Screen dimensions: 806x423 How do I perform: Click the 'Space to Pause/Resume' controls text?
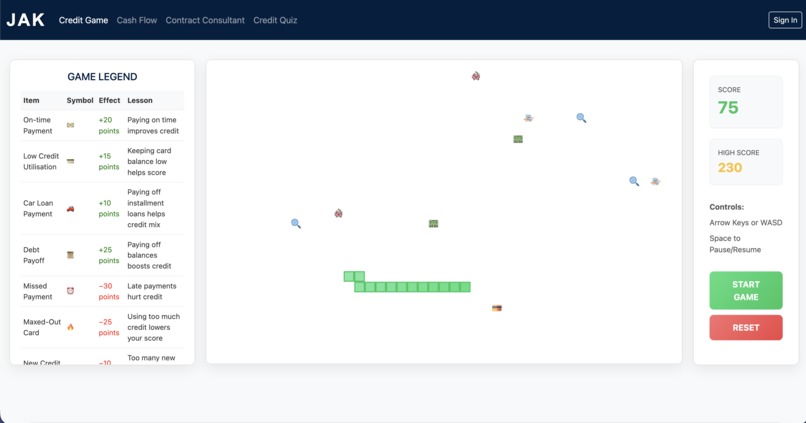pyautogui.click(x=735, y=244)
